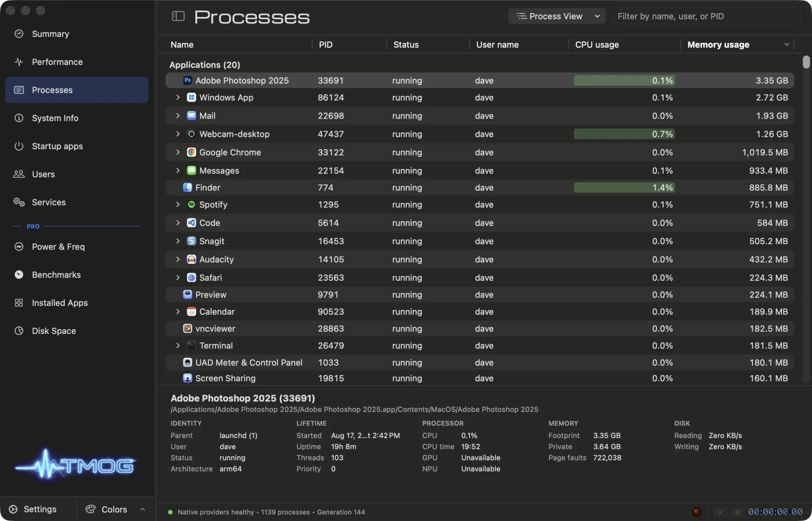The height and width of the screenshot is (521, 812).
Task: Open the Summary section
Action: [77, 34]
